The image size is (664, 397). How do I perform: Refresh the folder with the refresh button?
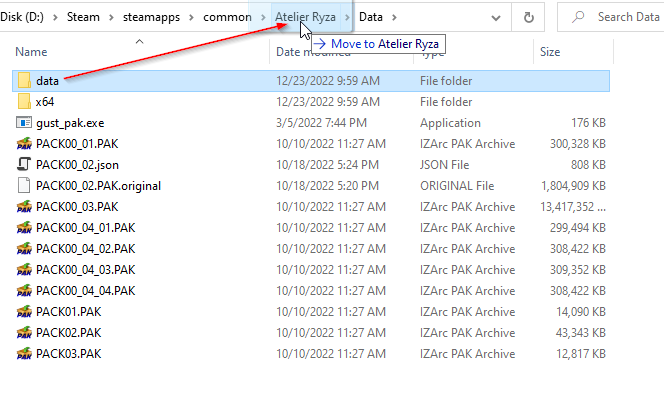[x=528, y=17]
